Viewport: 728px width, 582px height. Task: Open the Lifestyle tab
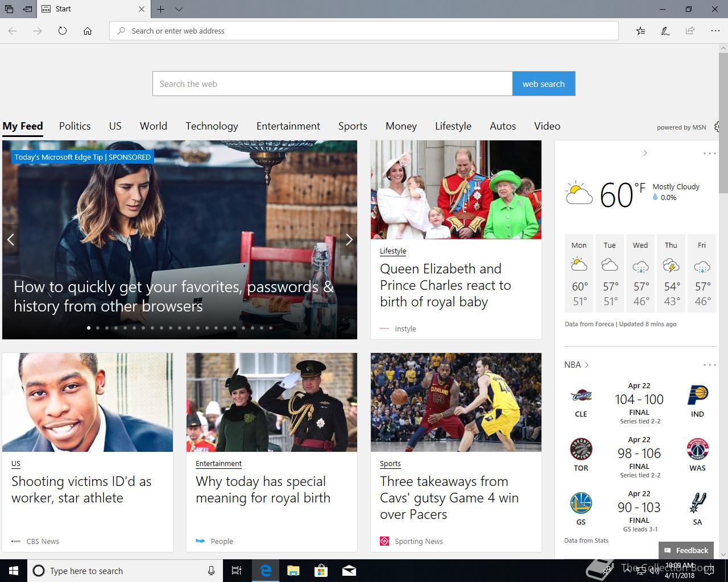[453, 126]
